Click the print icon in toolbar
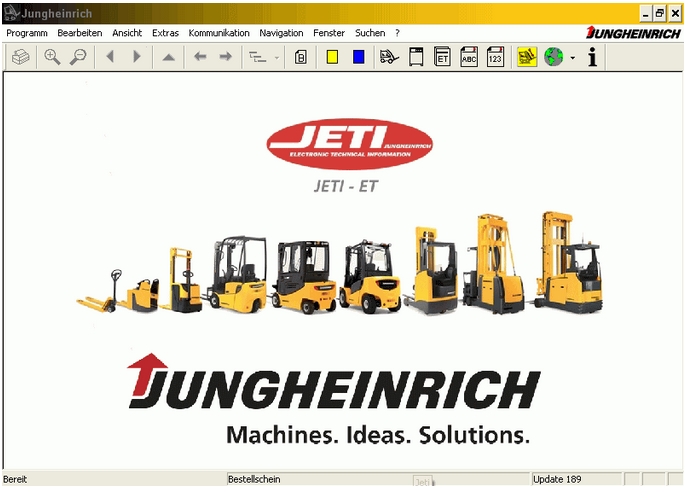 click(20, 57)
